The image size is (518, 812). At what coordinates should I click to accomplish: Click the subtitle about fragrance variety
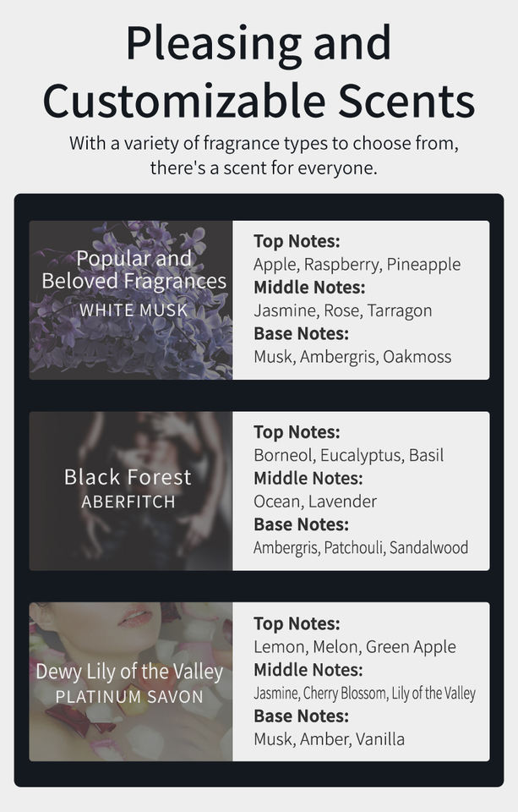click(264, 155)
